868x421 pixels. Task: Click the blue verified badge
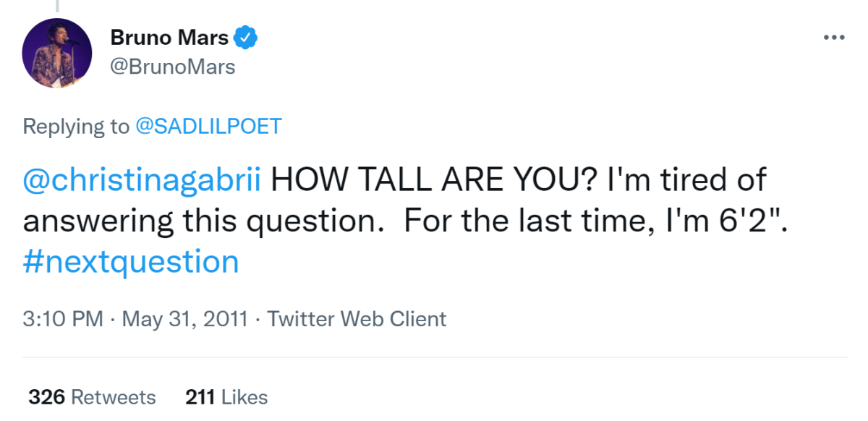point(247,38)
